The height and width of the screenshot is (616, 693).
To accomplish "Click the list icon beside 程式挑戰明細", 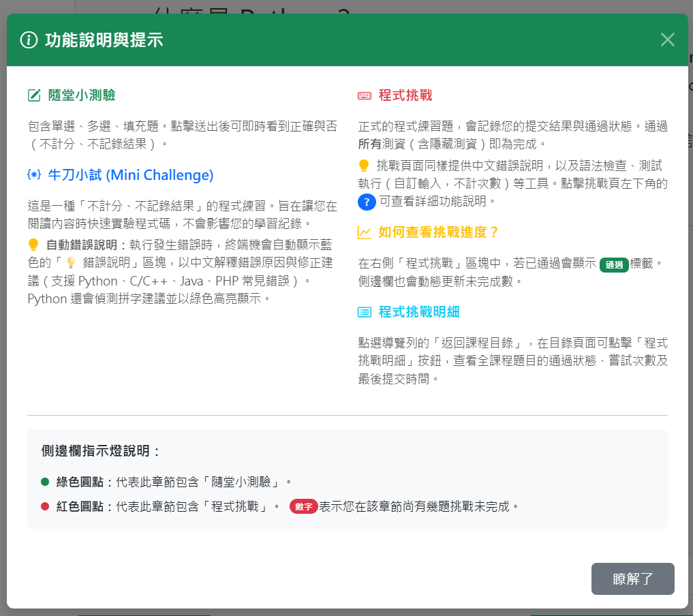I will [x=365, y=312].
